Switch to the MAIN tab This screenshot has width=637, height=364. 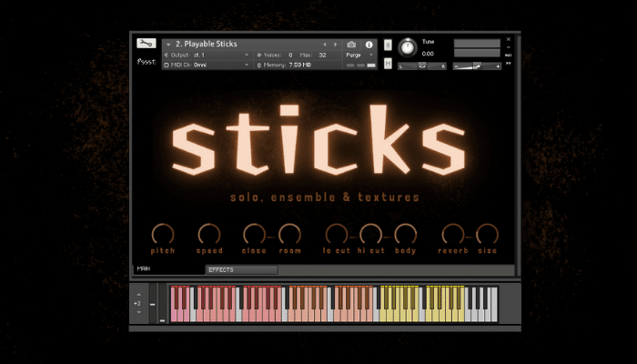pos(144,268)
